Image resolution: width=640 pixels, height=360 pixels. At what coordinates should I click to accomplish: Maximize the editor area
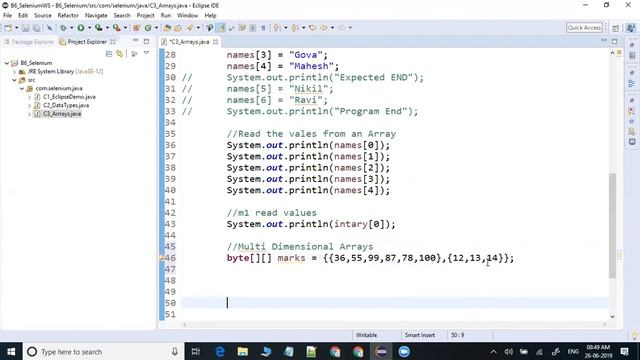click(x=615, y=41)
